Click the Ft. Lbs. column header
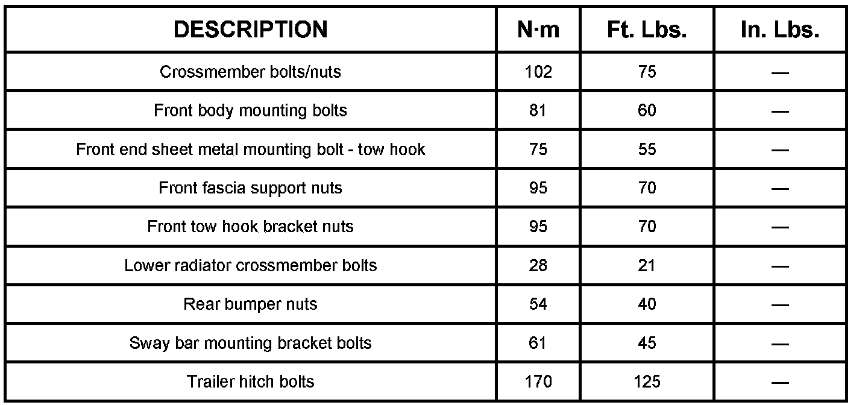 coord(647,30)
